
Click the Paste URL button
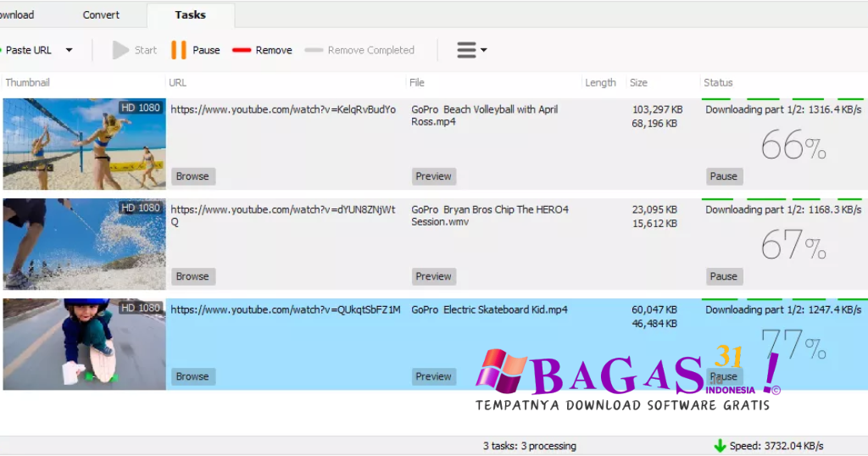[x=26, y=50]
